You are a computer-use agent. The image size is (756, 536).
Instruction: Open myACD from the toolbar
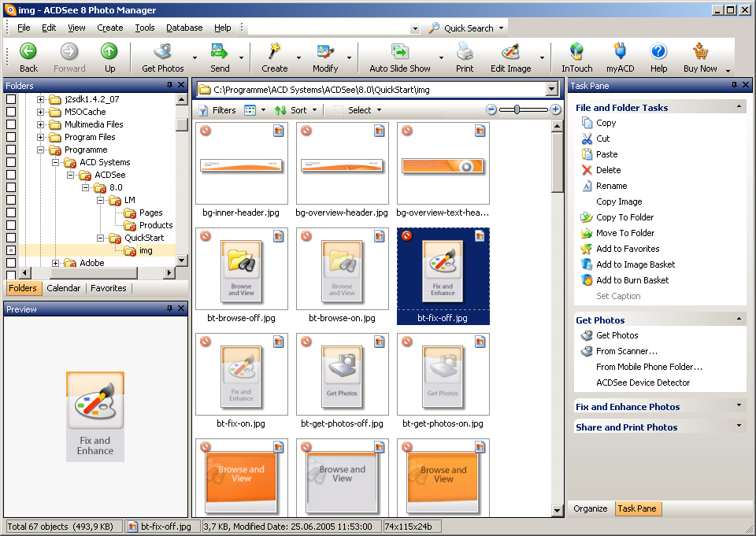pyautogui.click(x=621, y=55)
